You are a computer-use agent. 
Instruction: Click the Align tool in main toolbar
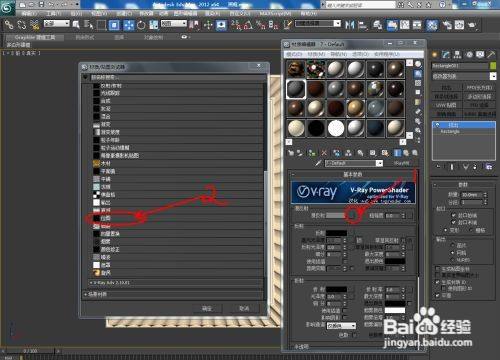point(363,25)
